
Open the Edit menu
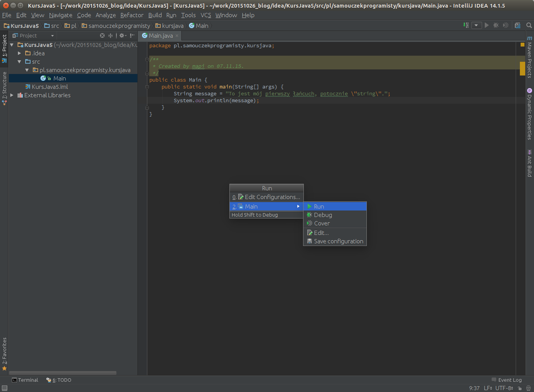(x=21, y=15)
